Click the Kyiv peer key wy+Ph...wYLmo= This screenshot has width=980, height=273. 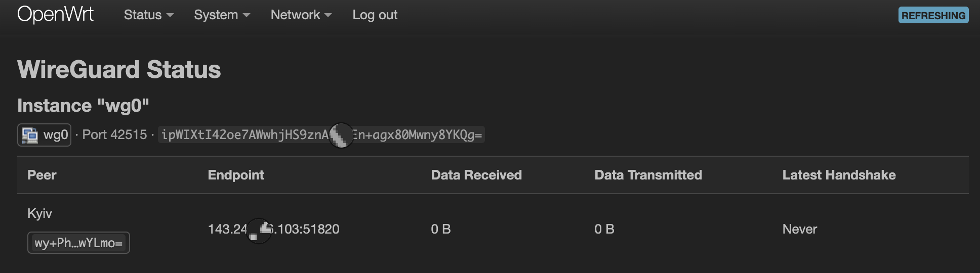click(78, 243)
